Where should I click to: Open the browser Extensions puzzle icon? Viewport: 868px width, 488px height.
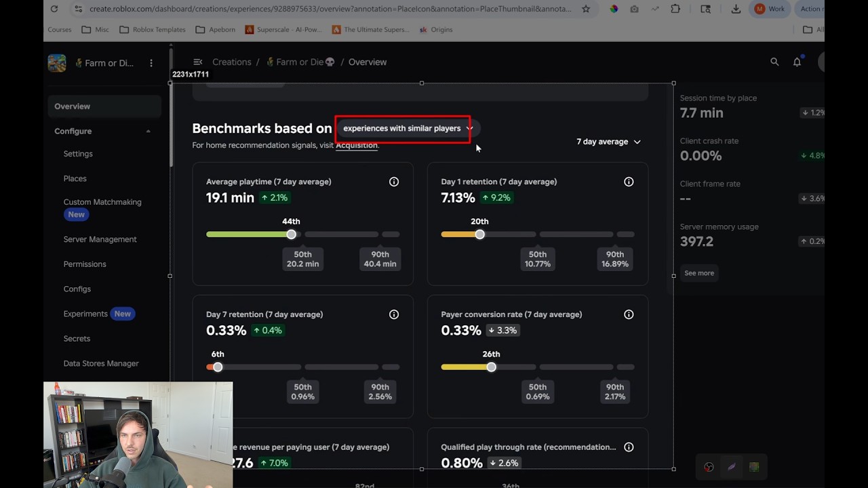click(675, 9)
